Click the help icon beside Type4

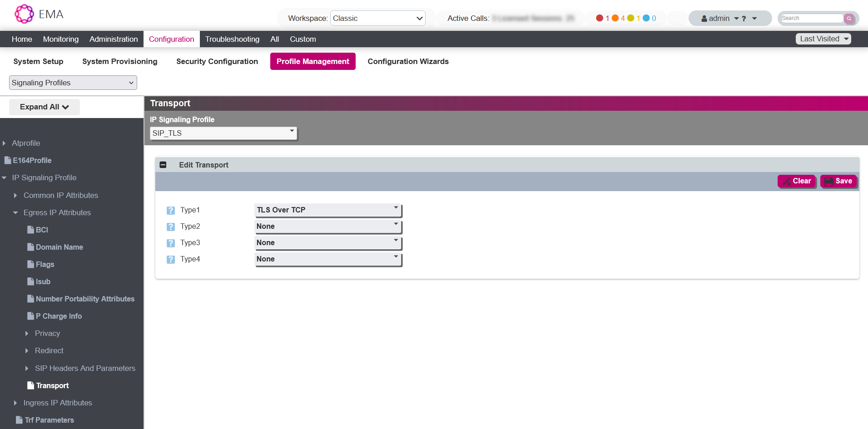coord(171,259)
